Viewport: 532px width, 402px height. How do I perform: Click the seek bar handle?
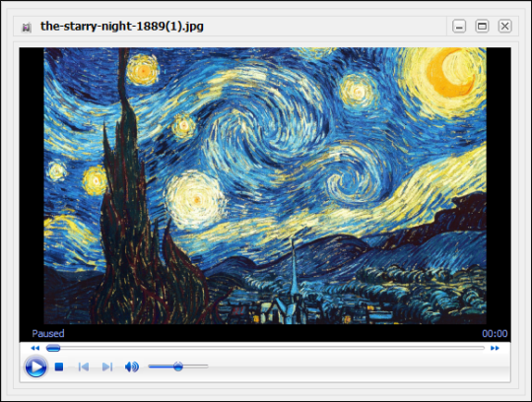(x=53, y=348)
